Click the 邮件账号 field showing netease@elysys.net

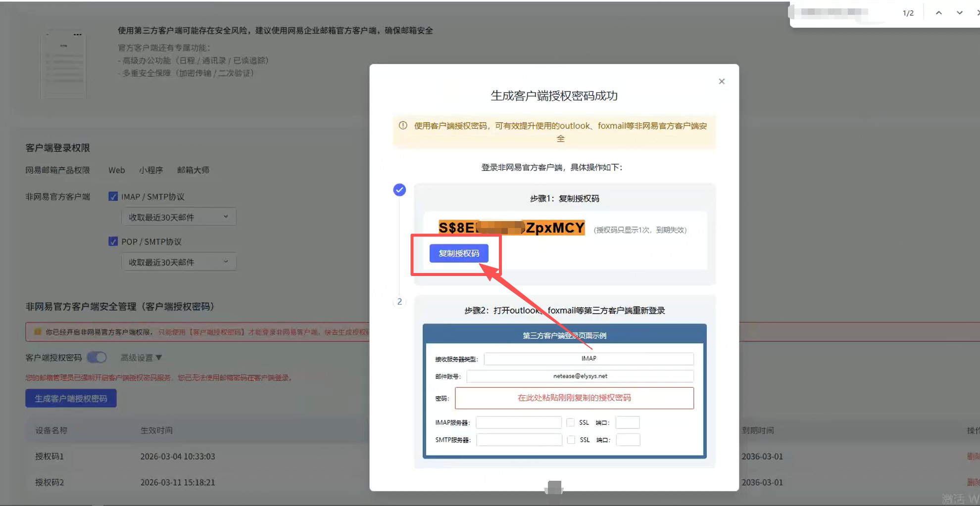coord(580,376)
